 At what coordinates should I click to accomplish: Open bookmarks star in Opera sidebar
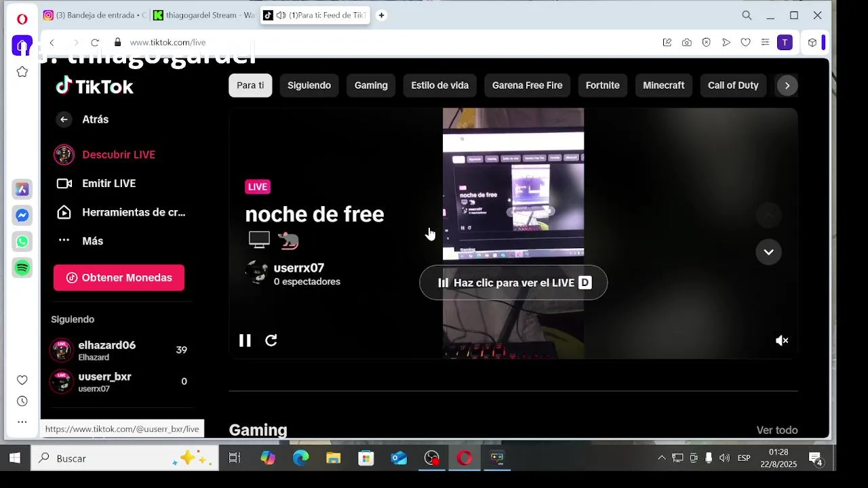22,72
